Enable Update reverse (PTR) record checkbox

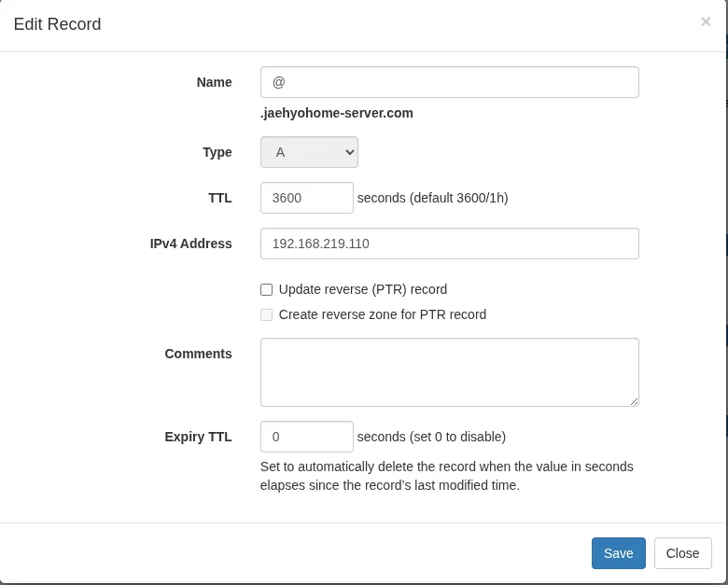(267, 290)
